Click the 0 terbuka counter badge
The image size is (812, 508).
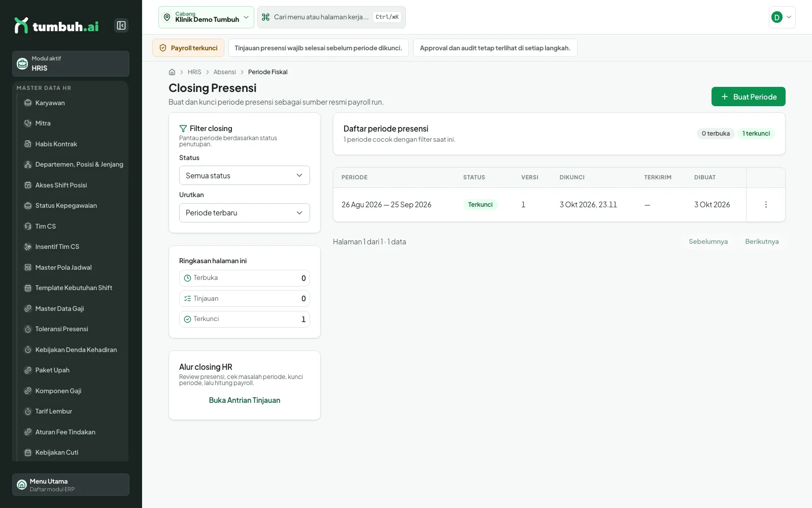point(716,134)
